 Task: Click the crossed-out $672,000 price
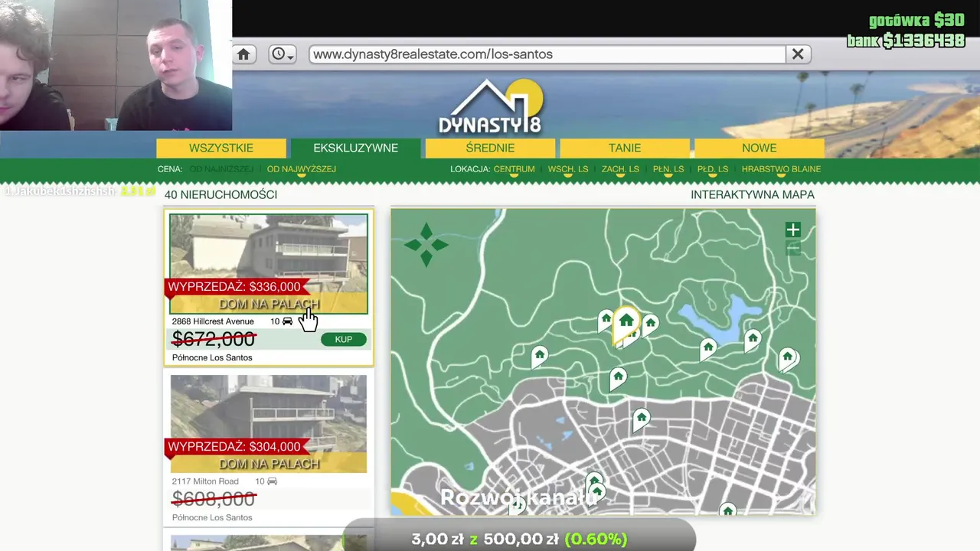tap(214, 339)
